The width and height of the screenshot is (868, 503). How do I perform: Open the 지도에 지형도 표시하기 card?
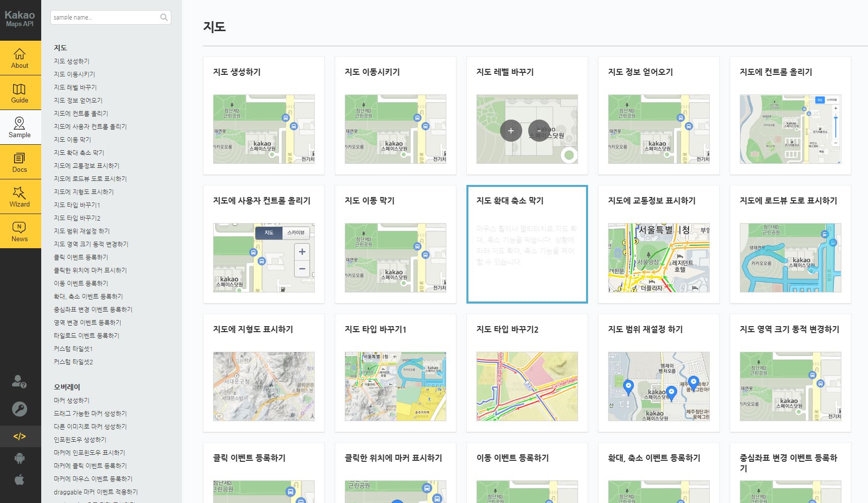click(x=264, y=373)
